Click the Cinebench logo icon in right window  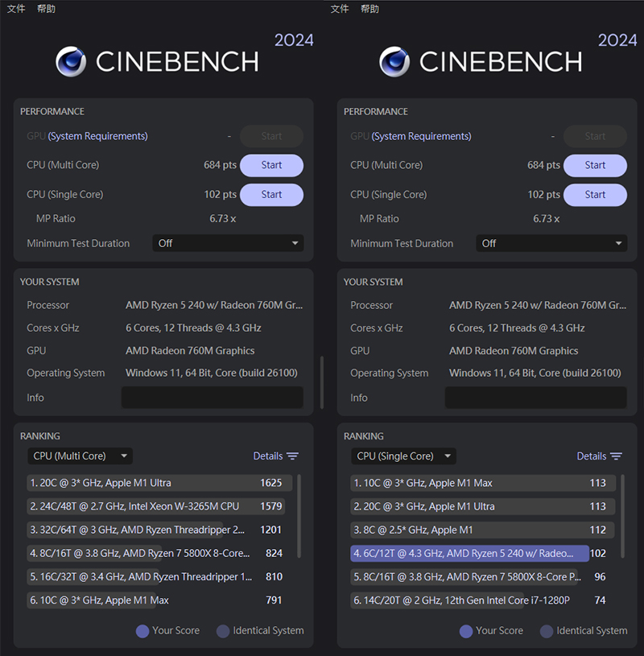click(x=394, y=61)
